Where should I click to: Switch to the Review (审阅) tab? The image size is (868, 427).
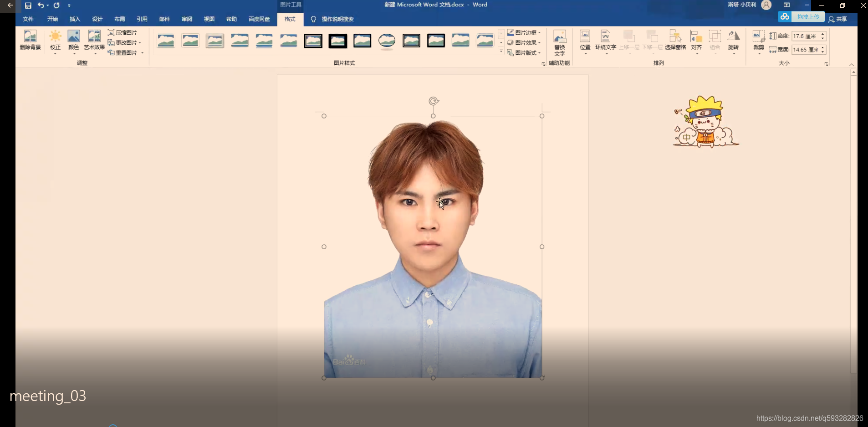[x=187, y=19]
